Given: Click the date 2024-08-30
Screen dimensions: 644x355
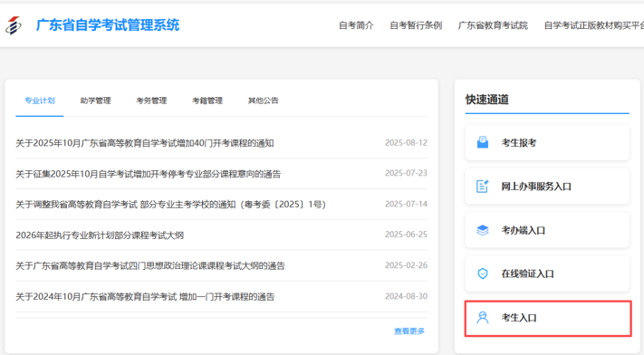Looking at the screenshot, I should [406, 296].
